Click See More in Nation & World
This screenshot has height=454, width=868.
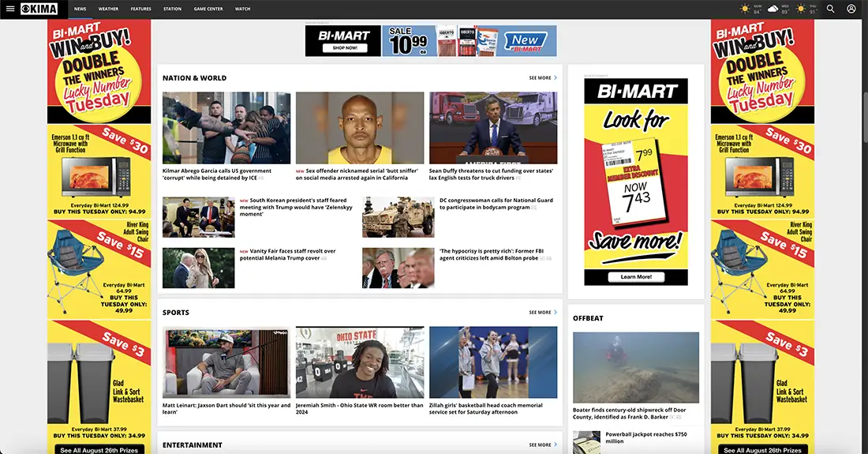tap(543, 78)
